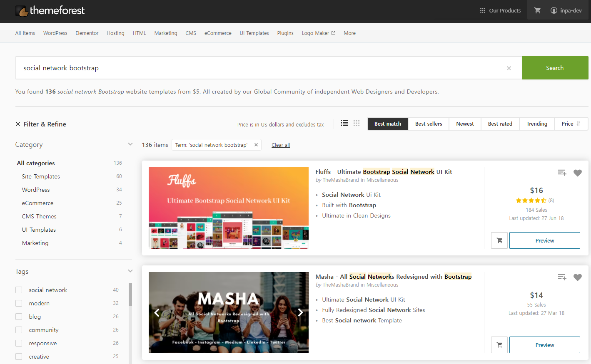Select All categories in sidebar
The image size is (591, 364).
(x=36, y=163)
